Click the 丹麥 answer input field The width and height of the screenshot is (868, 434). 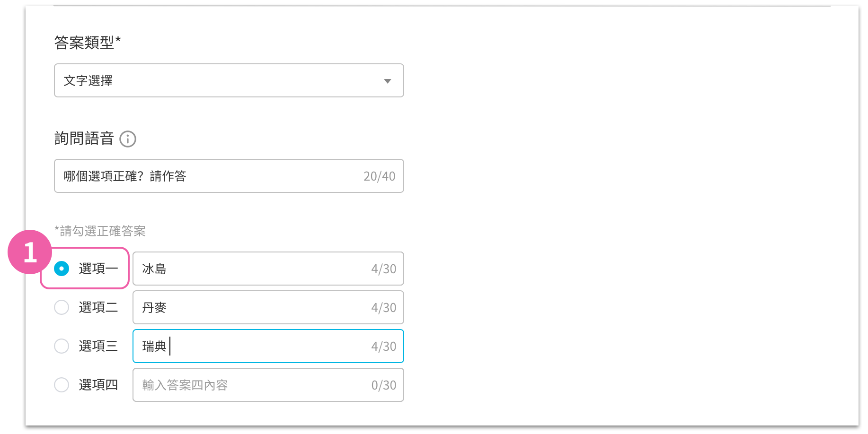tap(268, 307)
